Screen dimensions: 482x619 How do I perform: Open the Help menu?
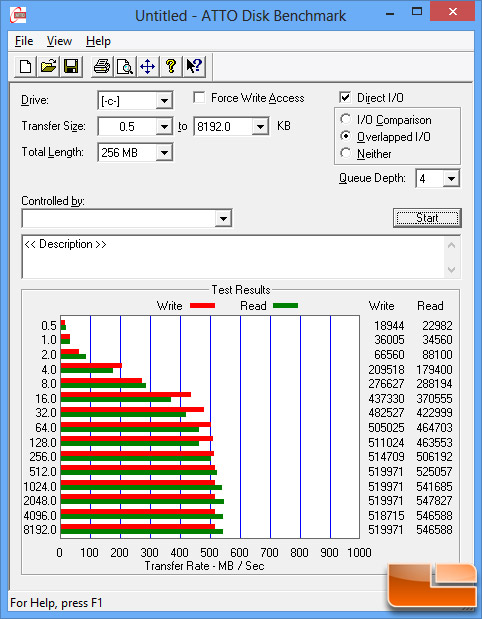(98, 41)
